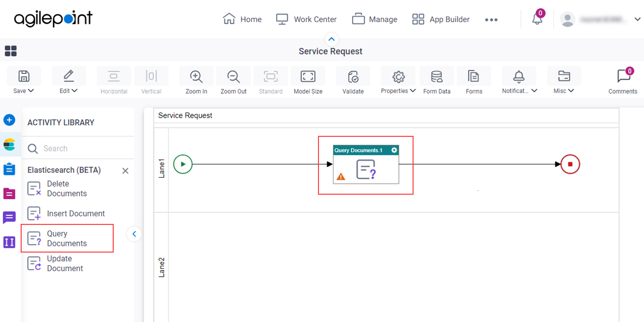This screenshot has width=644, height=322.
Task: Expand the Notifications dropdown arrow
Action: coord(534,91)
